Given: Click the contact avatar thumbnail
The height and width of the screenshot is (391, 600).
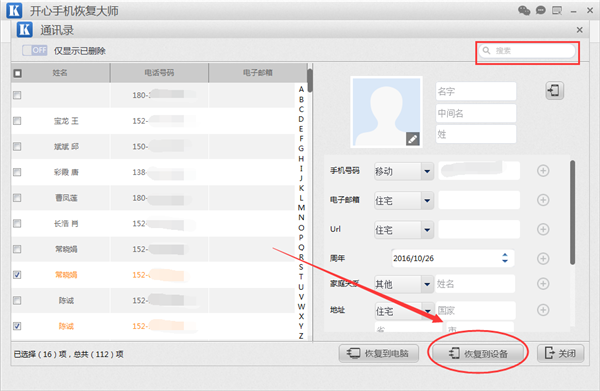Looking at the screenshot, I should click(386, 112).
